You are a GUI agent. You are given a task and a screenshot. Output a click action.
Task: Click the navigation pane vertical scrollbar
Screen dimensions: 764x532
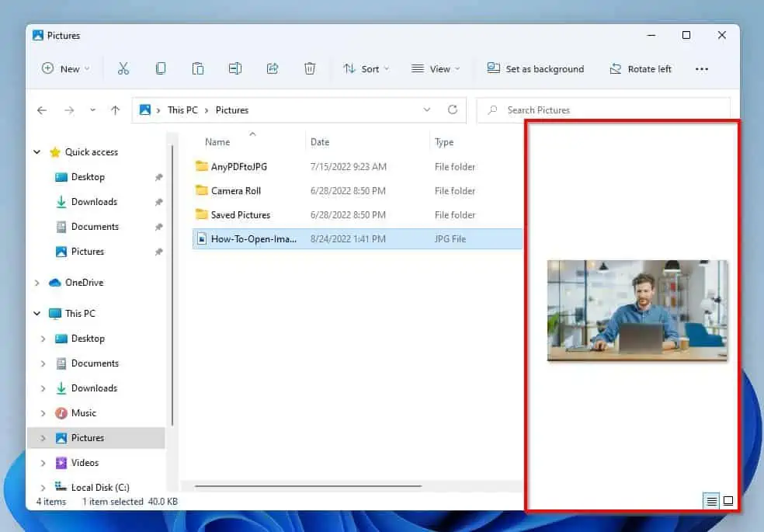[x=172, y=285]
